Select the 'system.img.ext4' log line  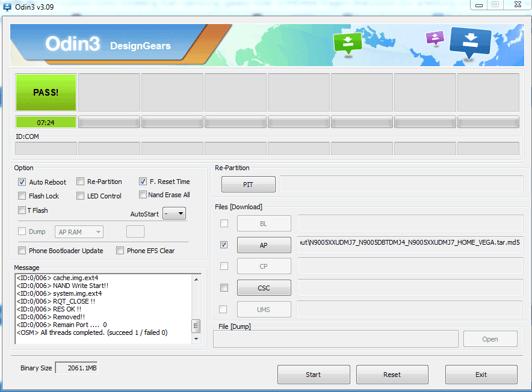59,293
